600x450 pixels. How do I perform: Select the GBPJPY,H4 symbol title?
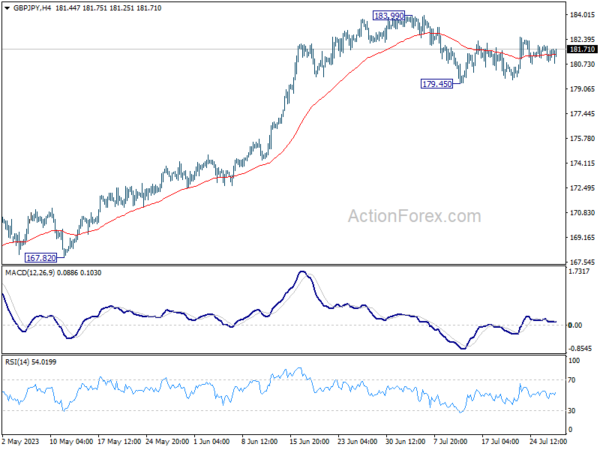click(x=32, y=8)
